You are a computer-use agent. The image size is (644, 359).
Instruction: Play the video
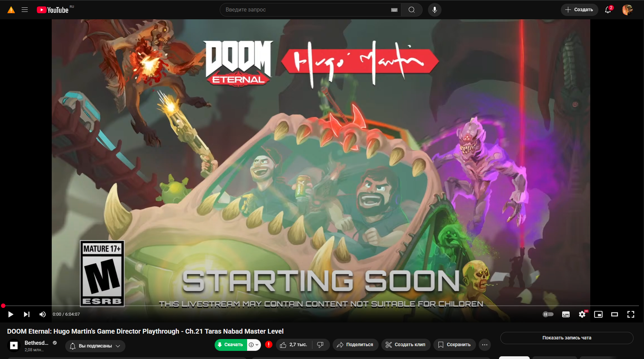[10, 314]
